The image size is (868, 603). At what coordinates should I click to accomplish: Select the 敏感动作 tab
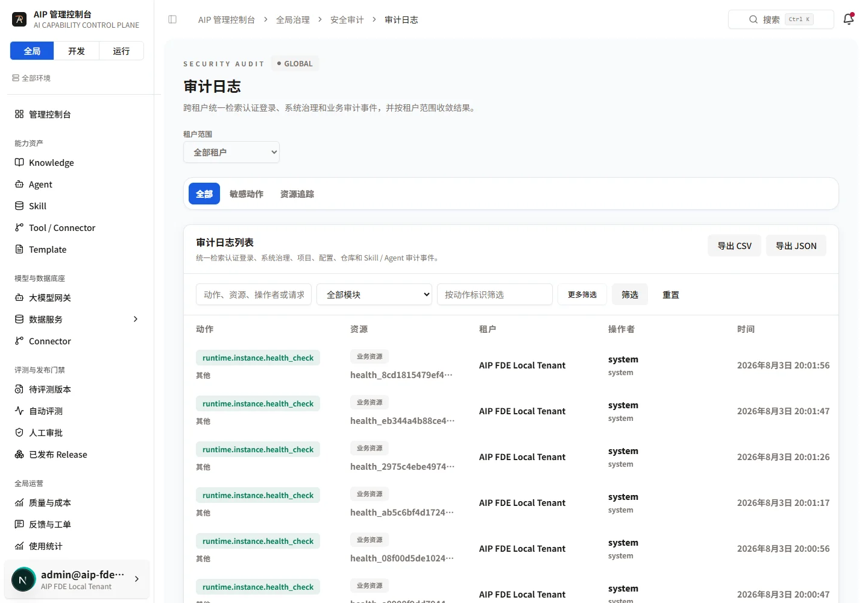[247, 194]
